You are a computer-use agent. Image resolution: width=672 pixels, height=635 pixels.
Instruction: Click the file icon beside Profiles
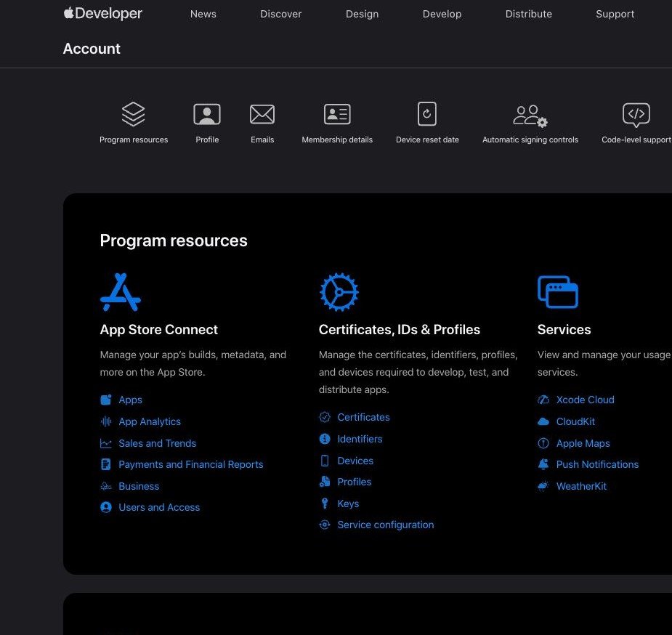(325, 482)
